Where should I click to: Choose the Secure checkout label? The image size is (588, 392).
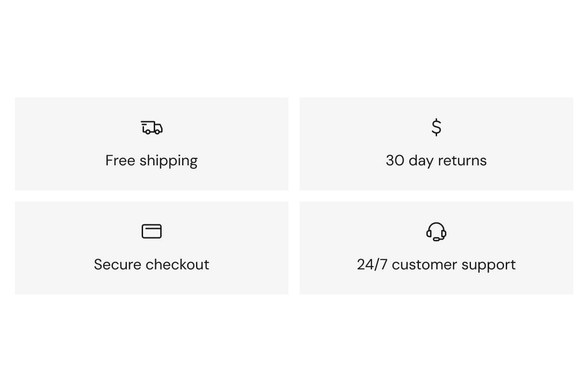pos(151,265)
